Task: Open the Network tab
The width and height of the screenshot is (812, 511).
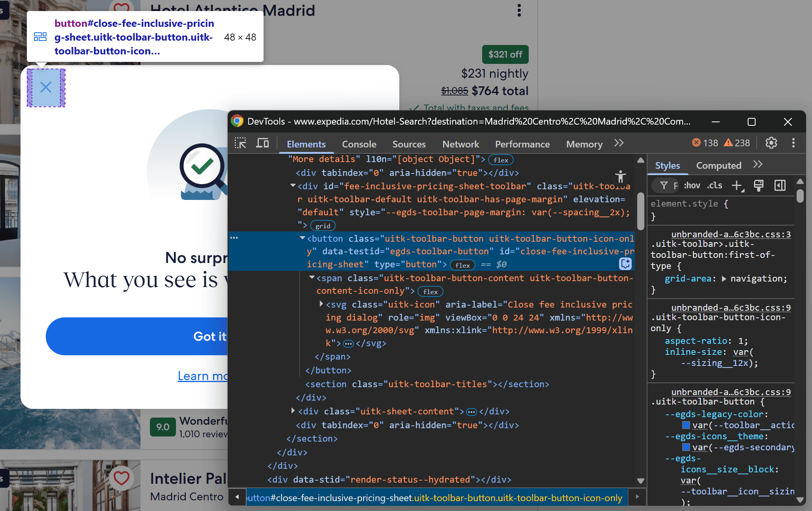Action: pos(460,144)
